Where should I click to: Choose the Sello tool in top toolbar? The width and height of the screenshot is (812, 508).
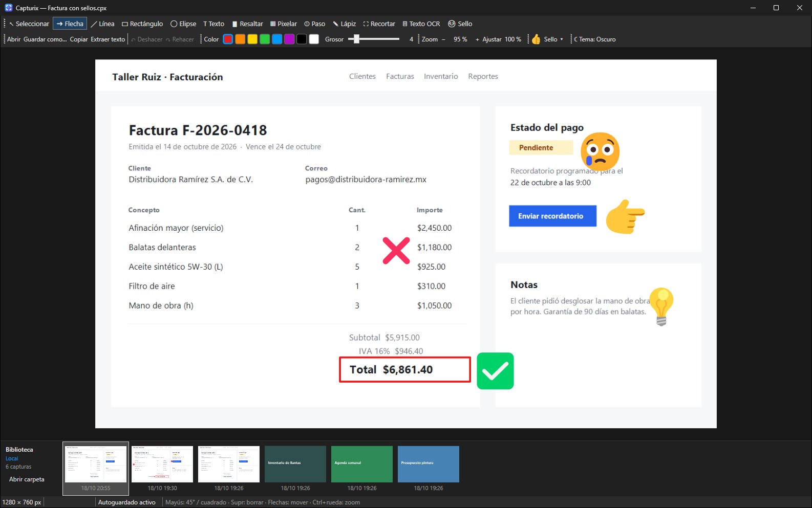tap(460, 24)
